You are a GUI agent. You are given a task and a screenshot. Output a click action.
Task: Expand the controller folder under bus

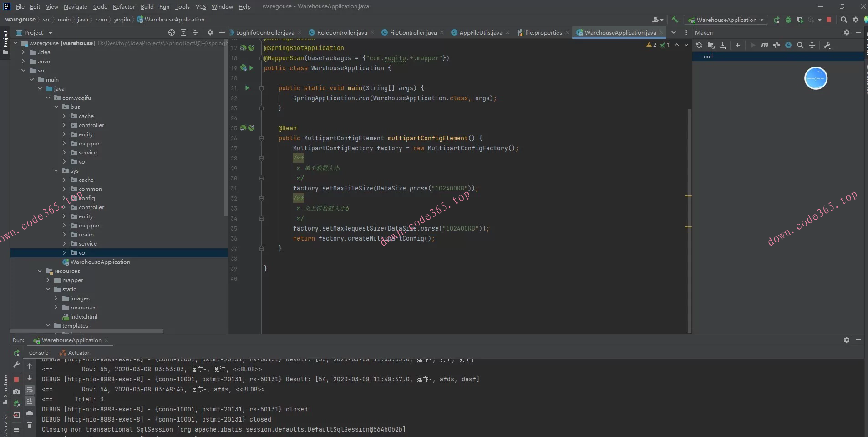[64, 125]
